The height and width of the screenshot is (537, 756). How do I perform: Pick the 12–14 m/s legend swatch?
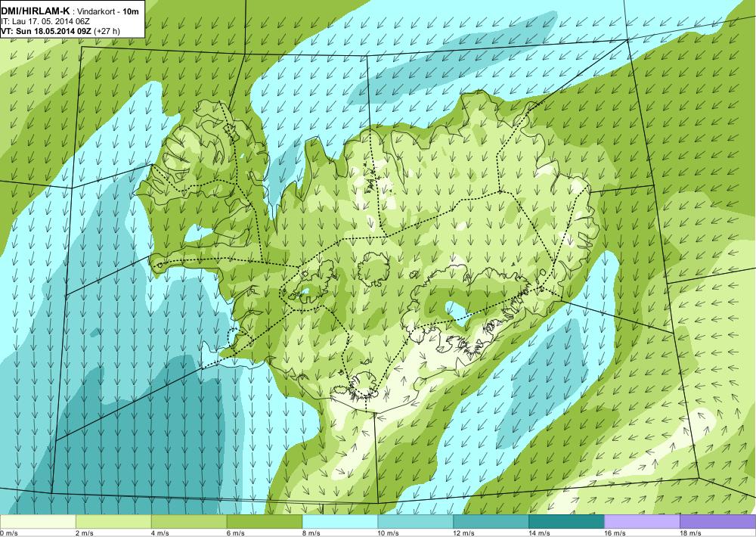click(491, 522)
